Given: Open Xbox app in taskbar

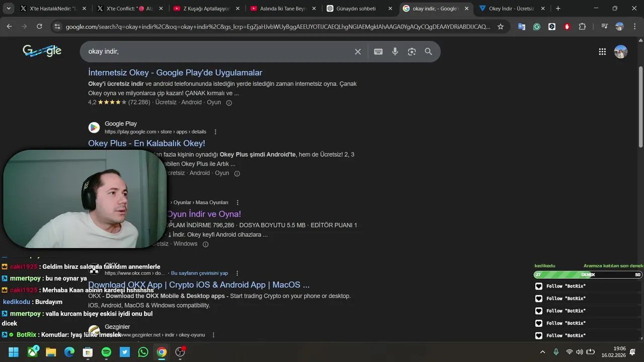Looking at the screenshot, I should (33, 352).
